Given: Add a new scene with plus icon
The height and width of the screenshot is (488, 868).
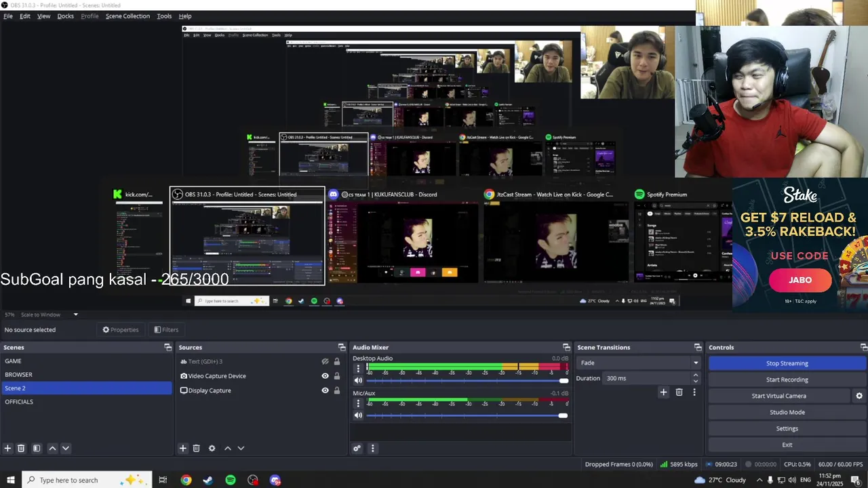Looking at the screenshot, I should 7,448.
